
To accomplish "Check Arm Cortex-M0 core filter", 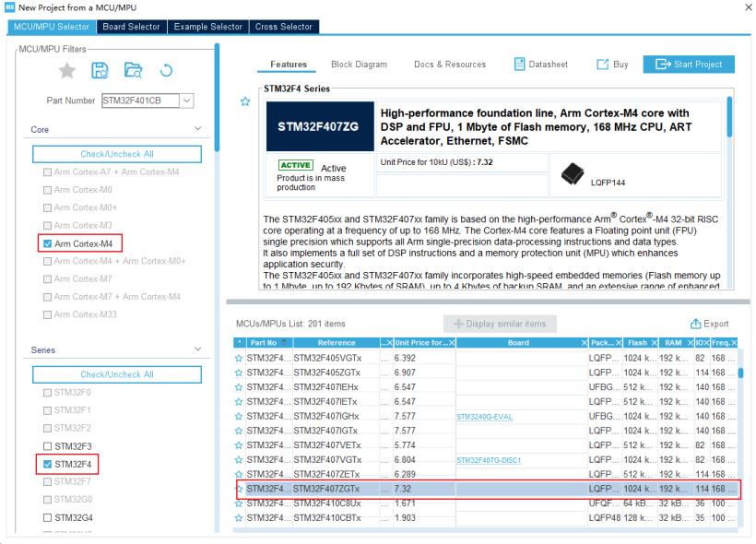I will pos(47,190).
